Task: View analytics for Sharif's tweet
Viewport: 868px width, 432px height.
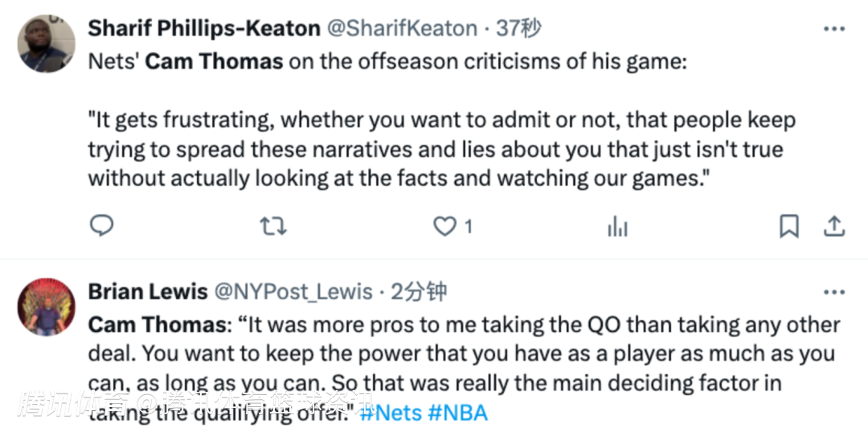Action: [x=617, y=228]
